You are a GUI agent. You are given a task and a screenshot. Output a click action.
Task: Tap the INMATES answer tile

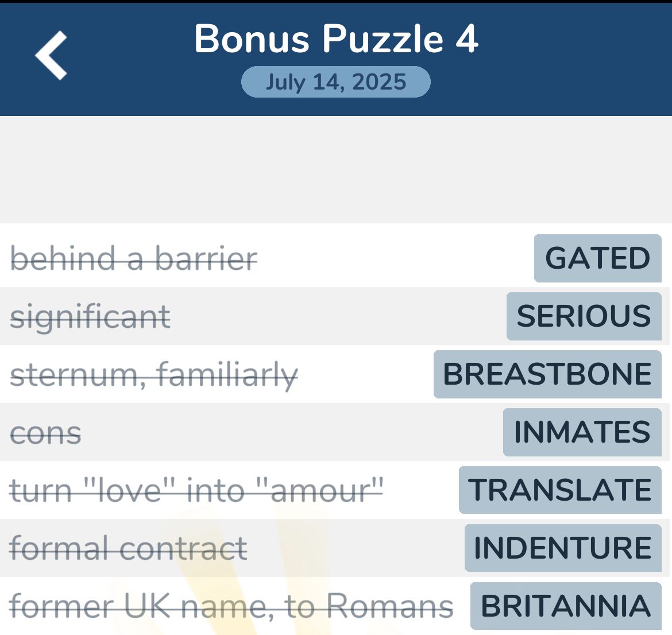(582, 432)
